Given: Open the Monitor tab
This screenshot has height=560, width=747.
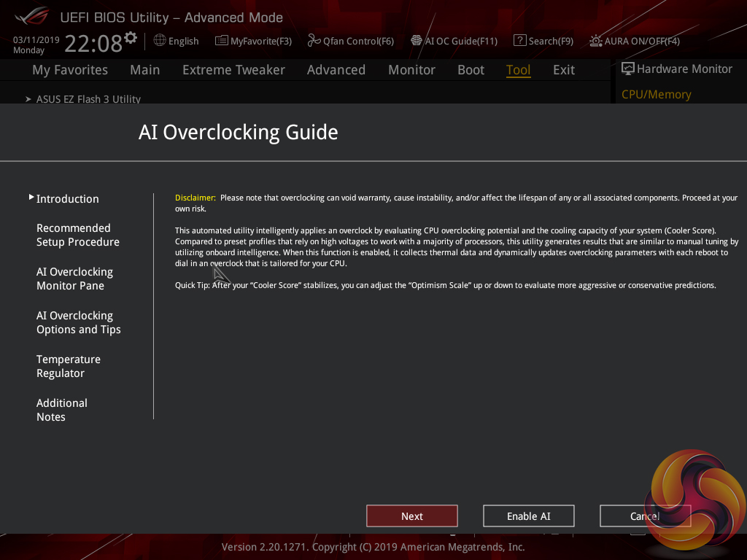Looking at the screenshot, I should coord(411,70).
